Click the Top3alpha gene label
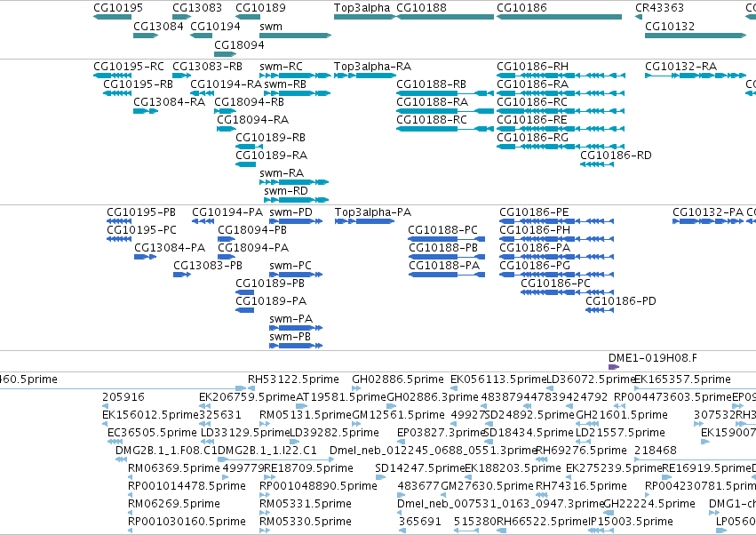This screenshot has height=535, width=756. click(x=362, y=8)
